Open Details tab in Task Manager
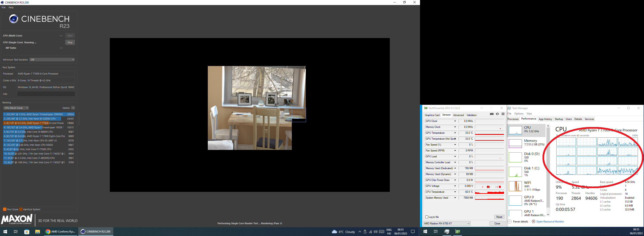The width and height of the screenshot is (644, 236). [x=578, y=119]
